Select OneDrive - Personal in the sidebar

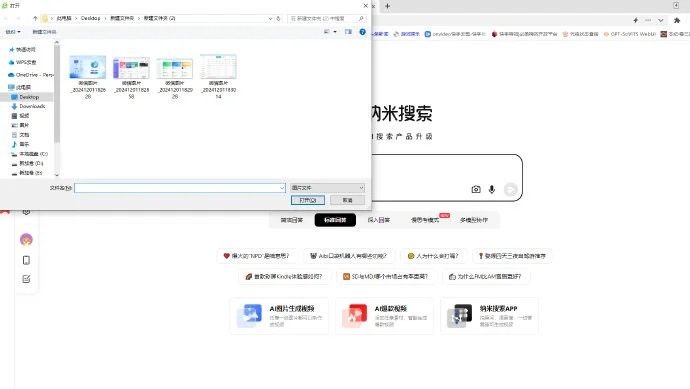tap(30, 75)
